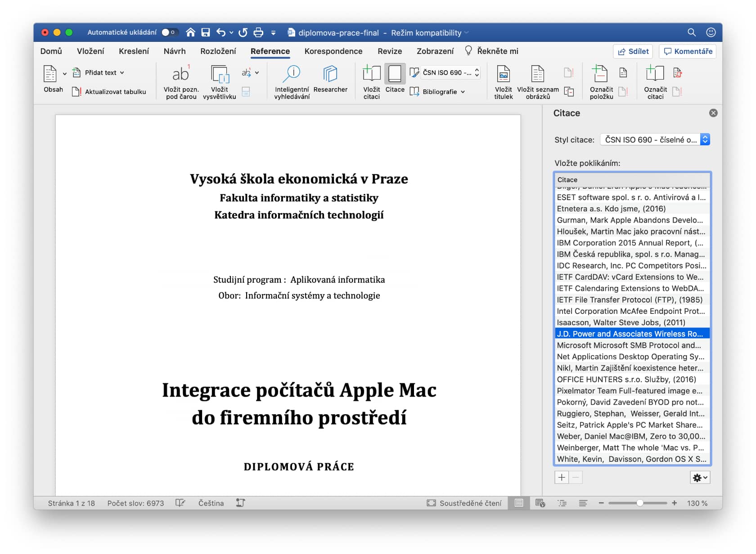This screenshot has height=554, width=756.
Task: Switch to the Domů tab
Action: (x=51, y=51)
